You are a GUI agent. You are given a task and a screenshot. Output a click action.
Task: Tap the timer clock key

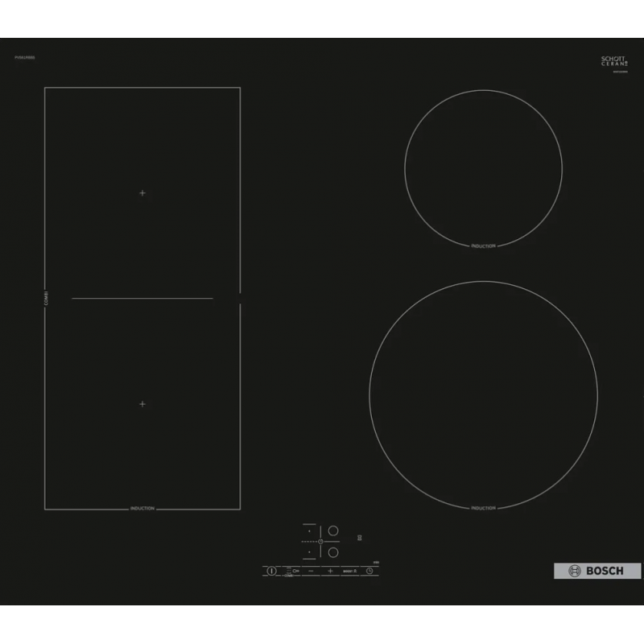click(369, 571)
